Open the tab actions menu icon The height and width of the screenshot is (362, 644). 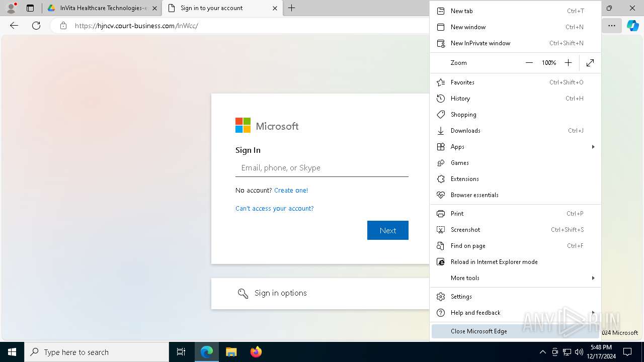30,8
